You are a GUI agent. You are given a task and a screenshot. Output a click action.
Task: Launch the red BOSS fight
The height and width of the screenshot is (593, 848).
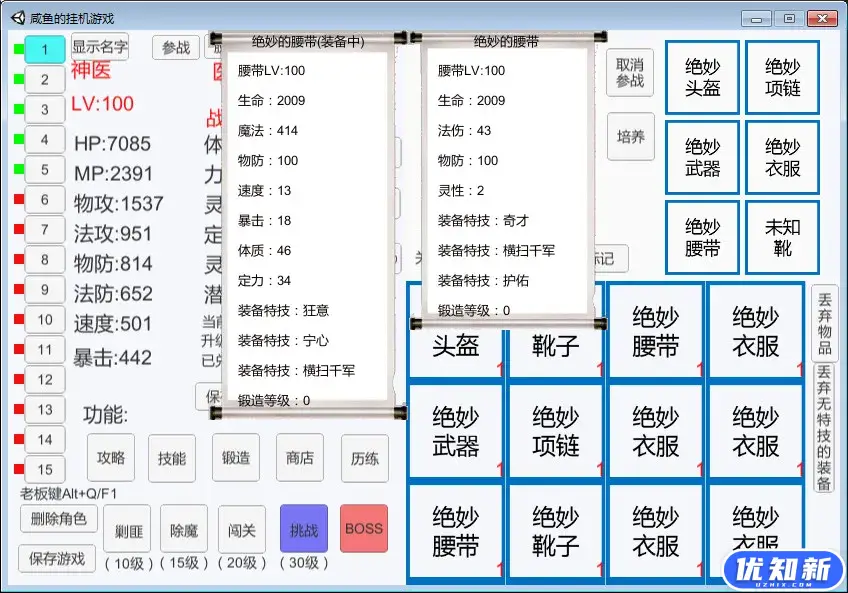click(363, 528)
